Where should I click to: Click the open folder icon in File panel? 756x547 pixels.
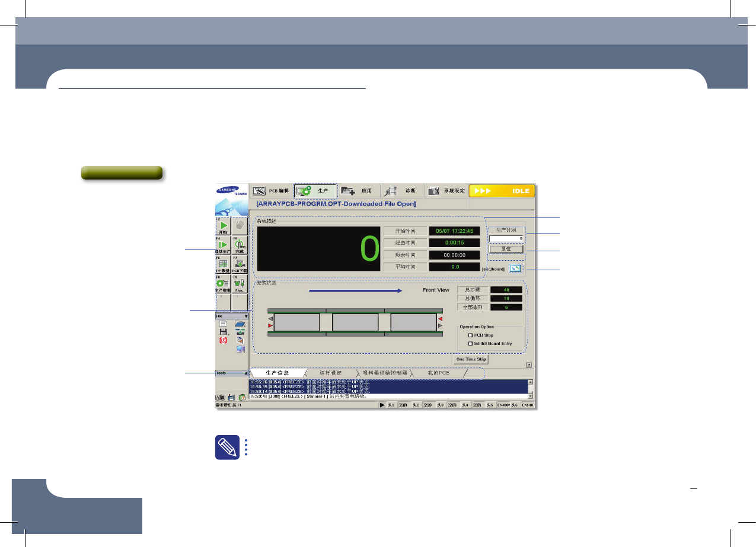pyautogui.click(x=240, y=324)
